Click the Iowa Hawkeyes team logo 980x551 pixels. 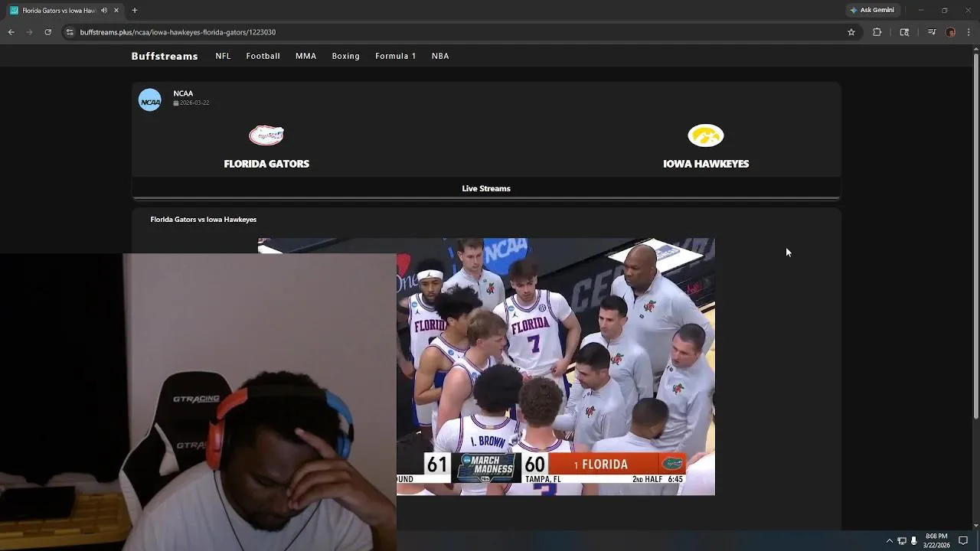point(706,135)
